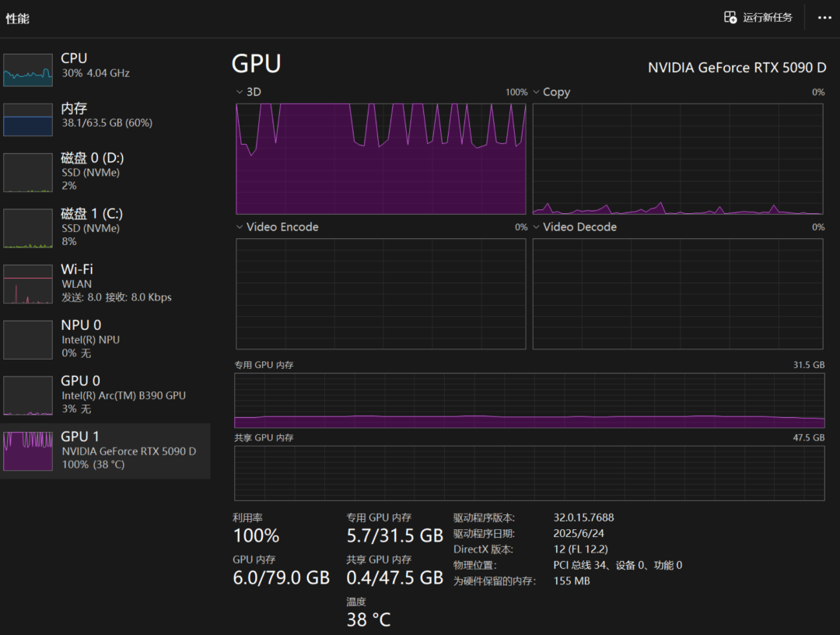The height and width of the screenshot is (635, 840).
Task: Click the PCI 总线 34 location value
Action: pyautogui.click(x=618, y=565)
